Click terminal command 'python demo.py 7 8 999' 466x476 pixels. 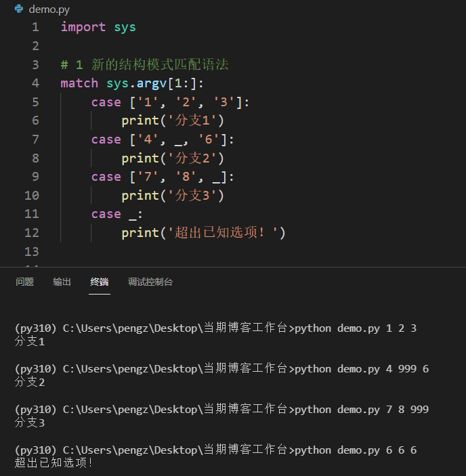pos(362,410)
